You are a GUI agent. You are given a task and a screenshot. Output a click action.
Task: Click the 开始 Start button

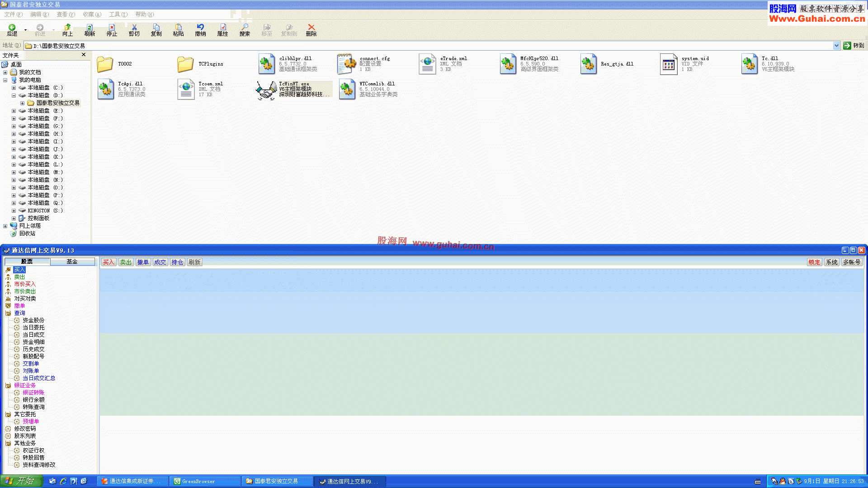click(x=21, y=481)
